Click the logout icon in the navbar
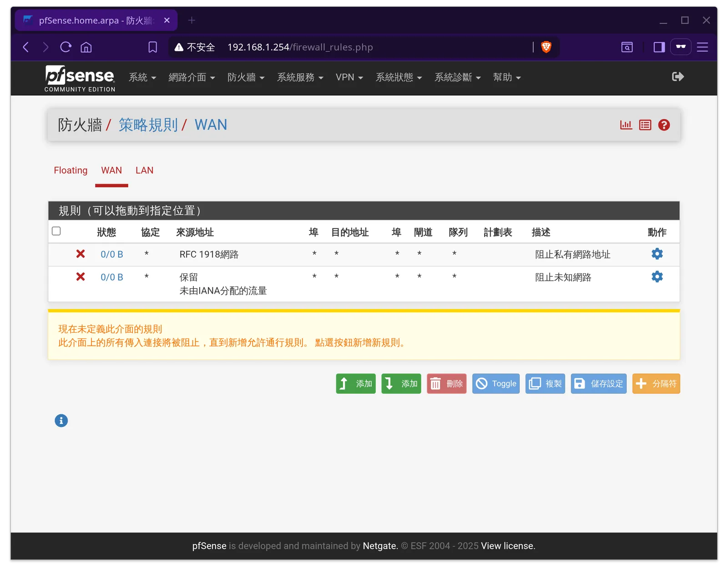This screenshot has height=581, width=728. (678, 77)
